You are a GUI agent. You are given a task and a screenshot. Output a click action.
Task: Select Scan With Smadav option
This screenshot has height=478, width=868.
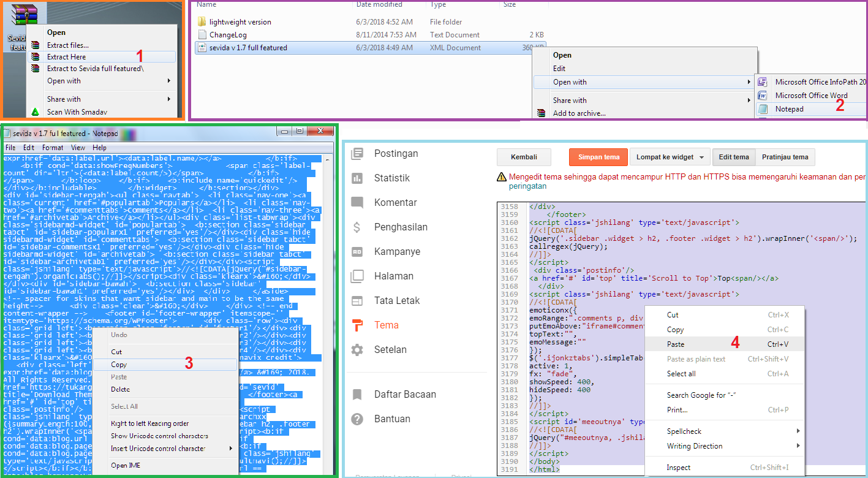102,112
